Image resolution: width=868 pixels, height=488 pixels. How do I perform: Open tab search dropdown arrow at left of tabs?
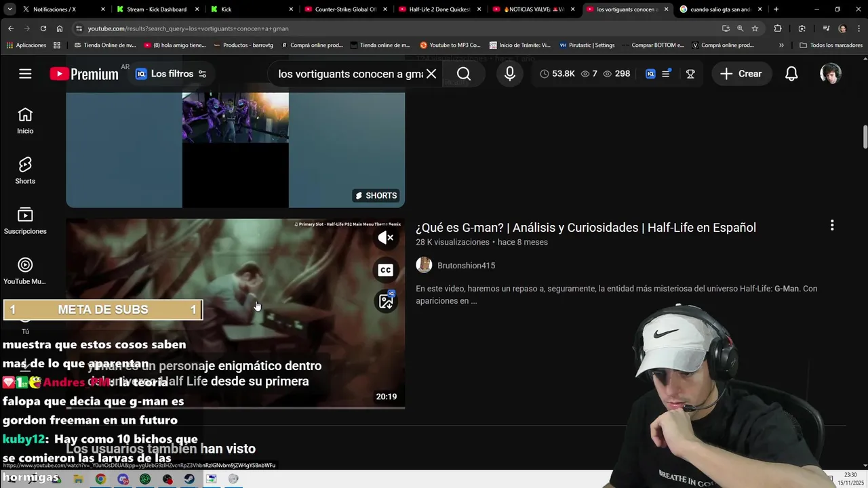click(9, 9)
